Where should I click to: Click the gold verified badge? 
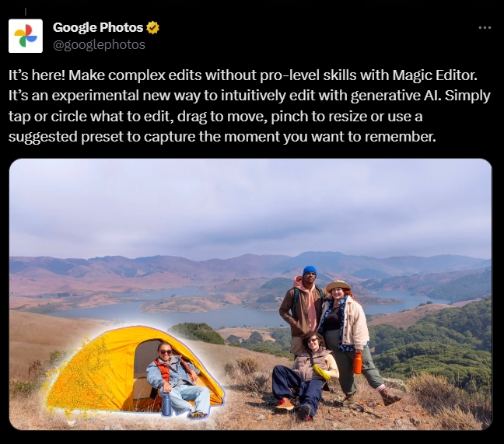pos(152,28)
